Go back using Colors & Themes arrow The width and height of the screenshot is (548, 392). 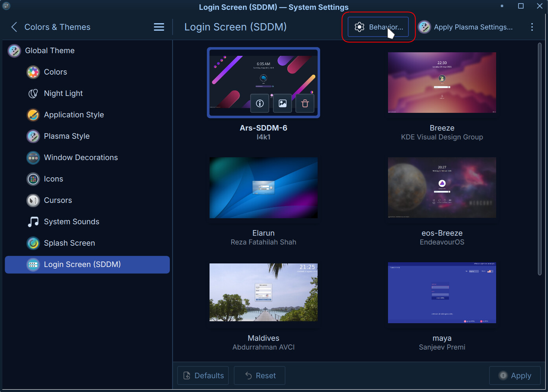point(14,27)
